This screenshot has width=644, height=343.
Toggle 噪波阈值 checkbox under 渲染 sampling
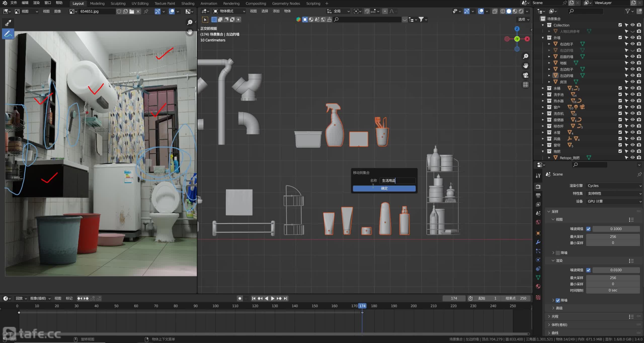click(x=588, y=270)
